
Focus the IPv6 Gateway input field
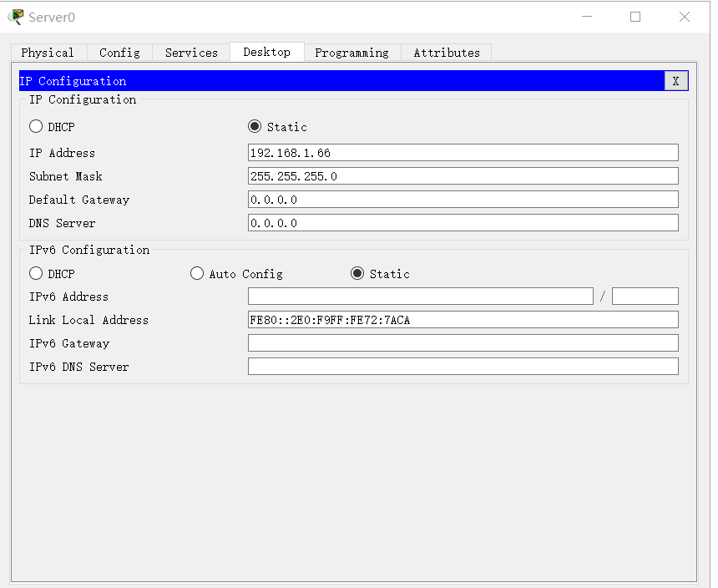coord(463,343)
